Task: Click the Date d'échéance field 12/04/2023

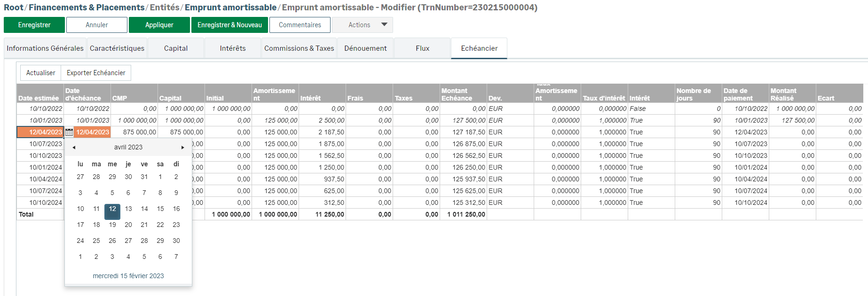Action: pyautogui.click(x=93, y=132)
